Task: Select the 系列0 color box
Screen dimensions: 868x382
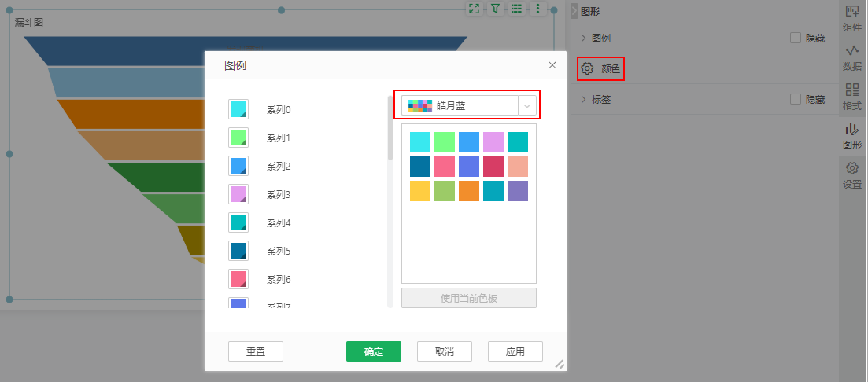Action: pyautogui.click(x=238, y=110)
